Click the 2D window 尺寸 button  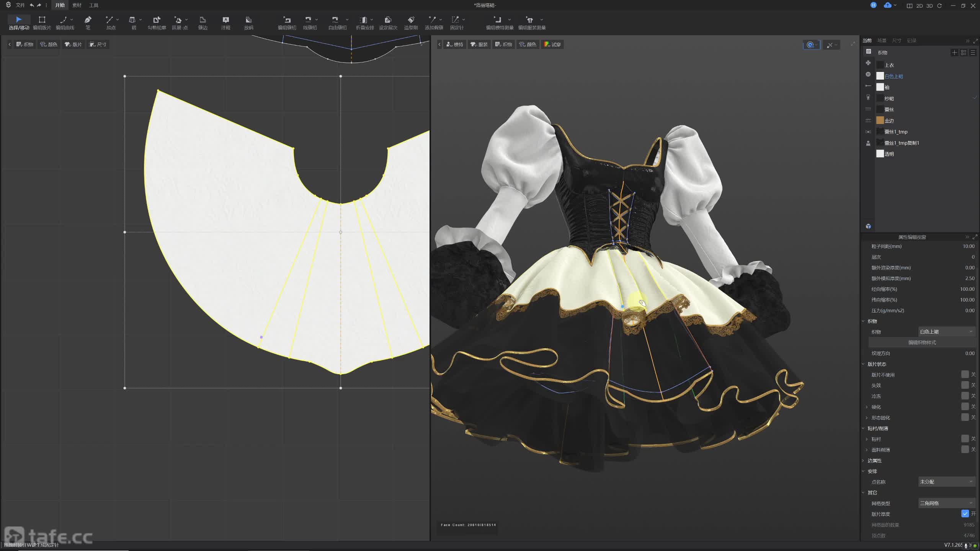tap(98, 44)
